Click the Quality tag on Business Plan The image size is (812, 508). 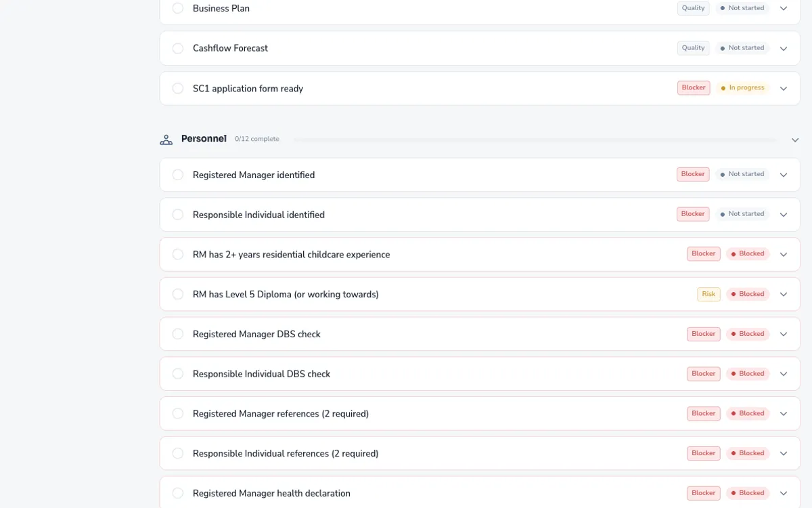tap(693, 7)
